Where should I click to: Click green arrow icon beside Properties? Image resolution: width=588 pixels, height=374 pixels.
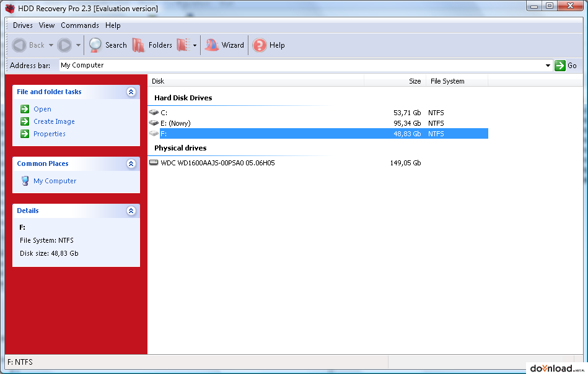pyautogui.click(x=25, y=134)
